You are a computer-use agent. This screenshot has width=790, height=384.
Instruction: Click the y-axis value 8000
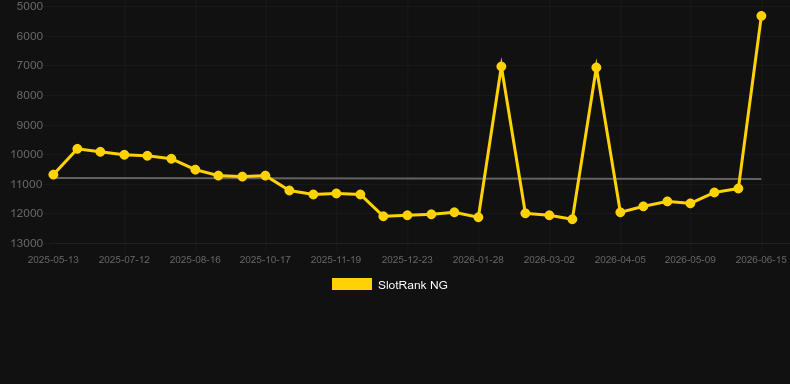point(30,95)
